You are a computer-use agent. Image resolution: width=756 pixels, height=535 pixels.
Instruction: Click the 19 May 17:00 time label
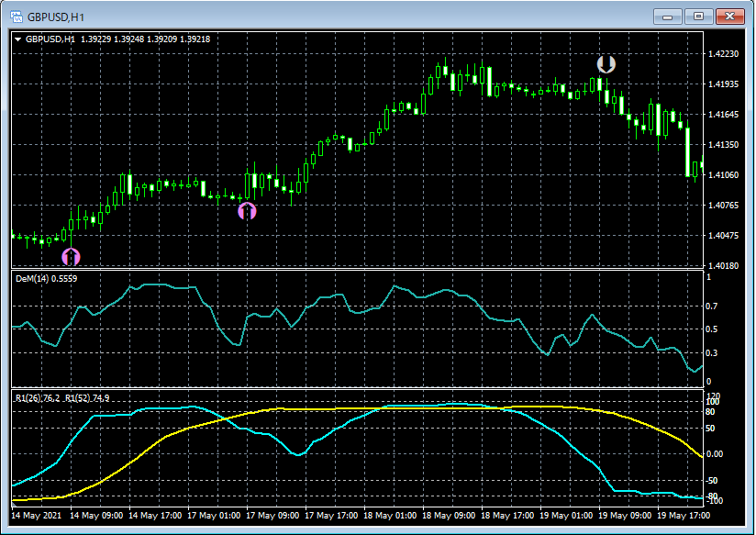[x=683, y=516]
